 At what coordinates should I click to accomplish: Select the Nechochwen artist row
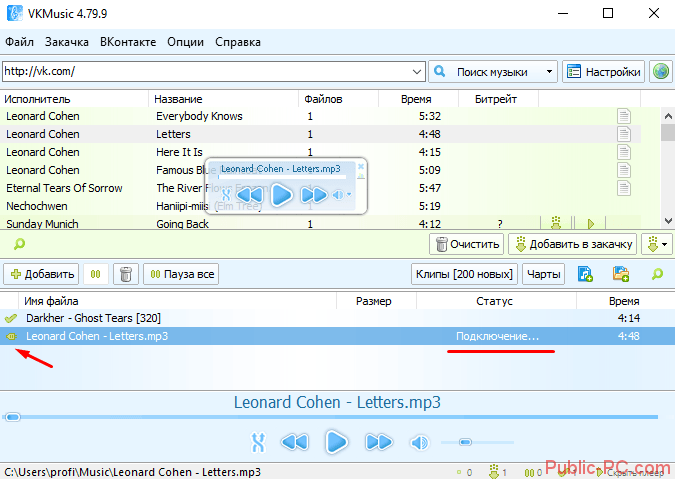pyautogui.click(x=320, y=206)
